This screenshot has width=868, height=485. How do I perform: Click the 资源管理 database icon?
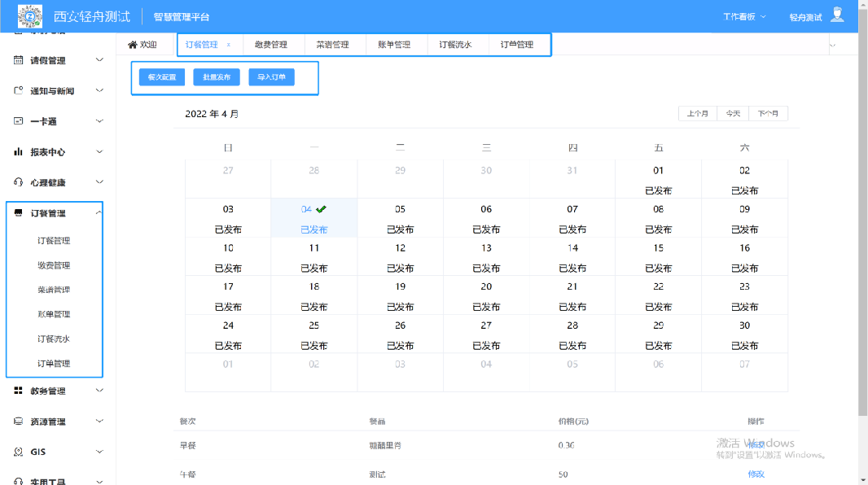click(18, 421)
